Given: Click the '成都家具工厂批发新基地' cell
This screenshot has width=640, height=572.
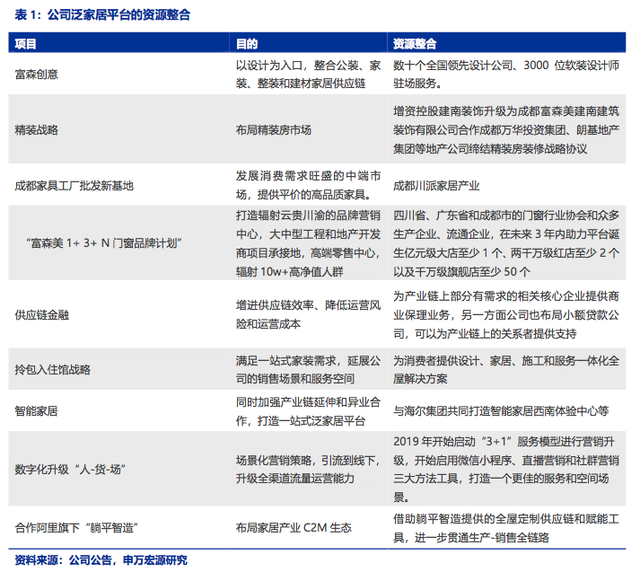Looking at the screenshot, I should pyautogui.click(x=74, y=186).
